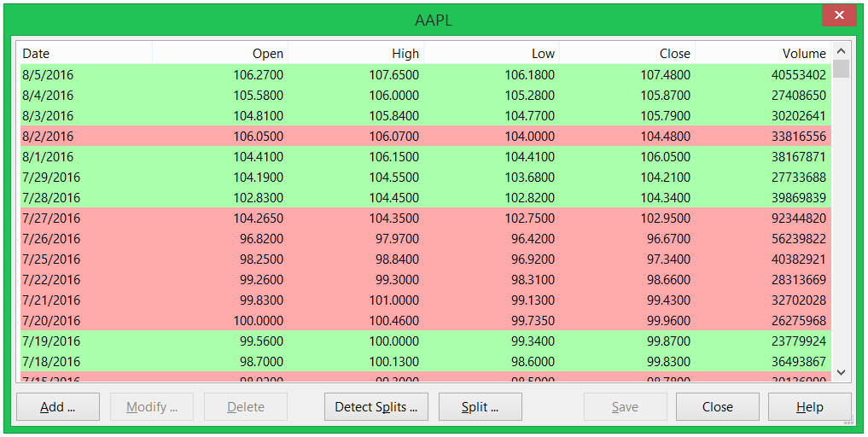The image size is (868, 437).
Task: Click volume value 40553402
Action: [799, 75]
